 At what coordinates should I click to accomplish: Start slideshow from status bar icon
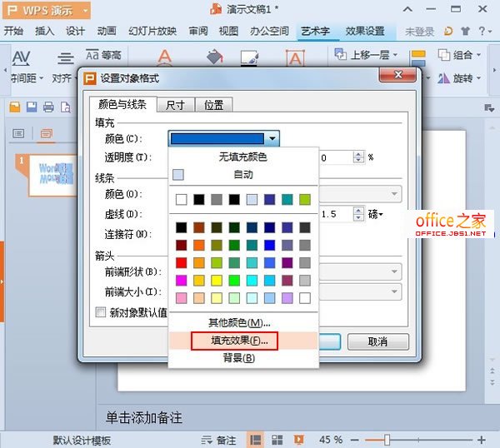299,440
